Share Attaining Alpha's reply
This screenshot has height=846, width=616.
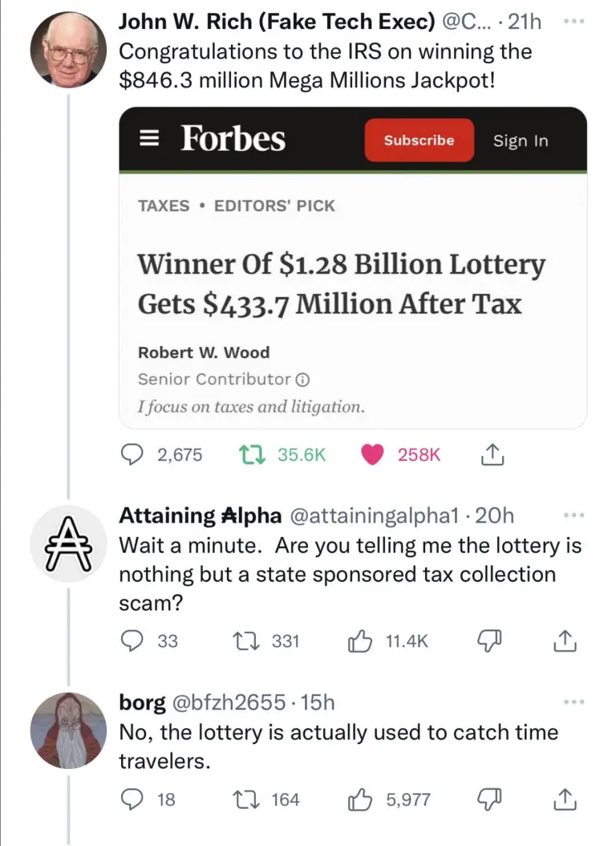click(x=565, y=641)
